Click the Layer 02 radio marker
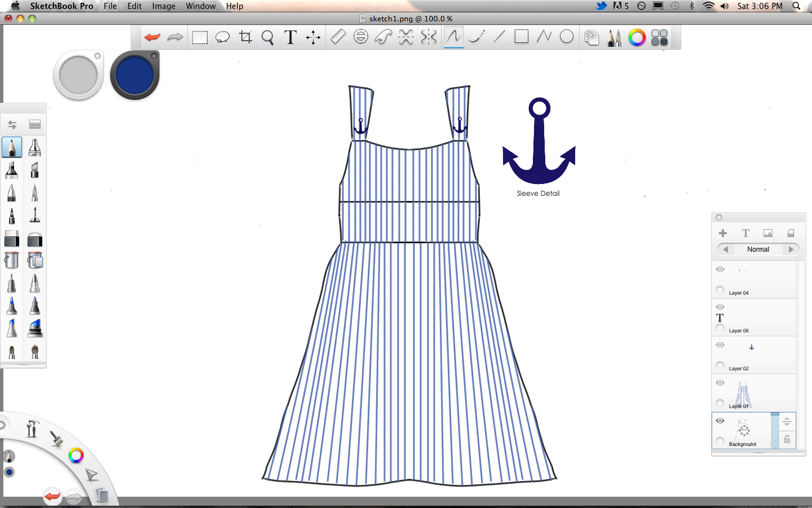812x508 pixels. (x=720, y=365)
